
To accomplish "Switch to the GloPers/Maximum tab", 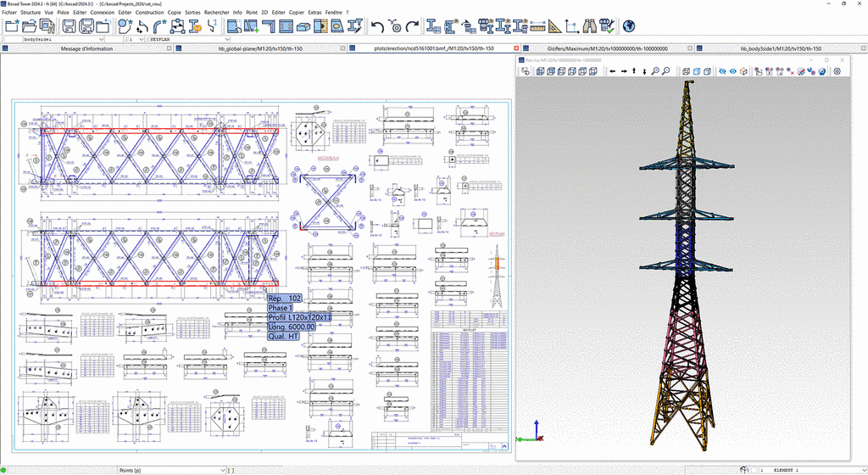I will tap(607, 49).
